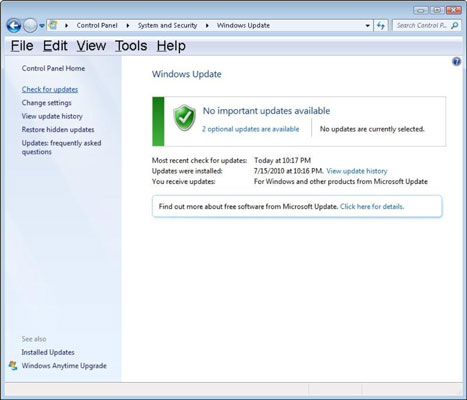Click the green shield checkmark icon
This screenshot has width=467, height=400.
point(184,118)
